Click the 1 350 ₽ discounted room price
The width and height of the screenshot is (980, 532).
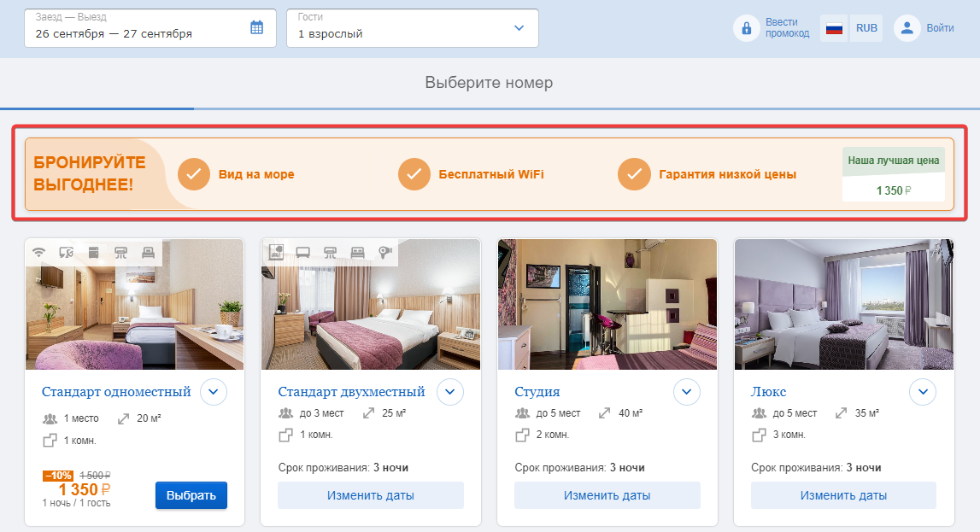coord(85,489)
